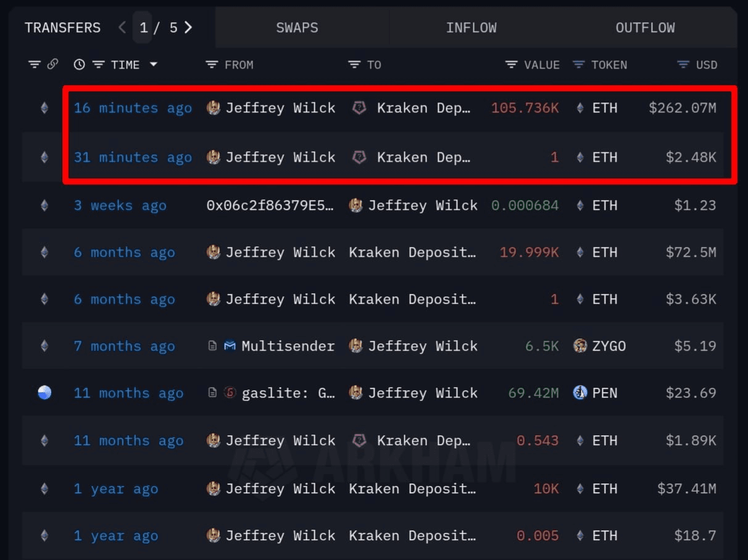Click the ZYGO token icon
This screenshot has height=560, width=748.
[580, 346]
